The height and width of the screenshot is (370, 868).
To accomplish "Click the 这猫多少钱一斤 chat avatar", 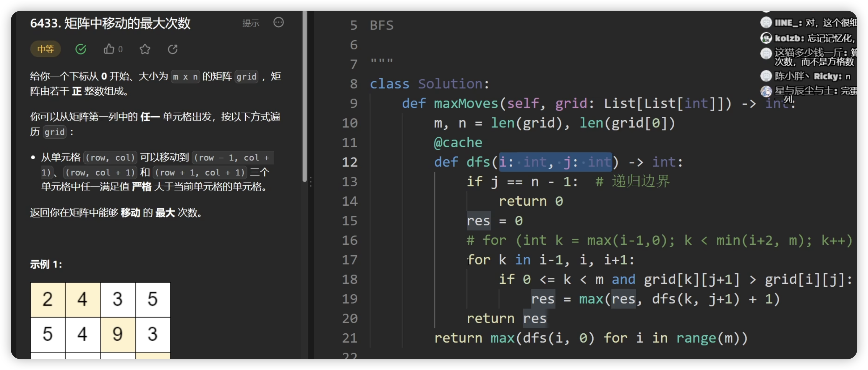I will coord(766,53).
